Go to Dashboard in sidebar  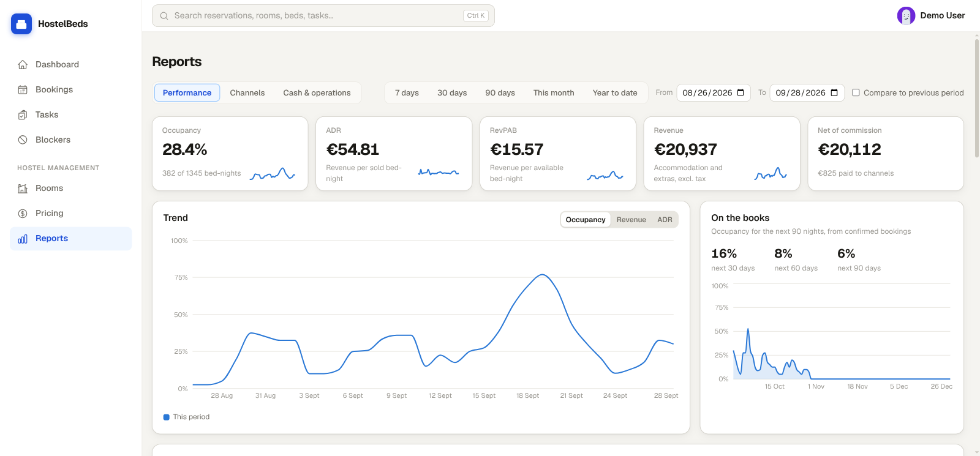[x=70, y=64]
